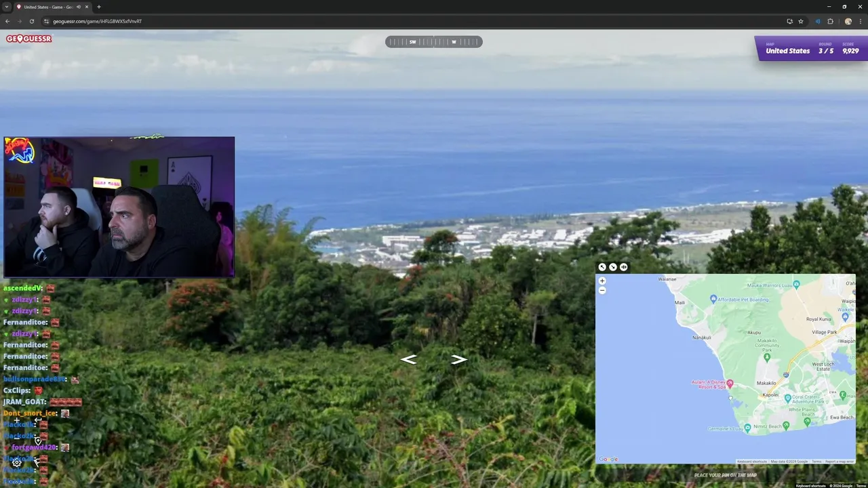Click Nanakuli on the map

pos(701,337)
